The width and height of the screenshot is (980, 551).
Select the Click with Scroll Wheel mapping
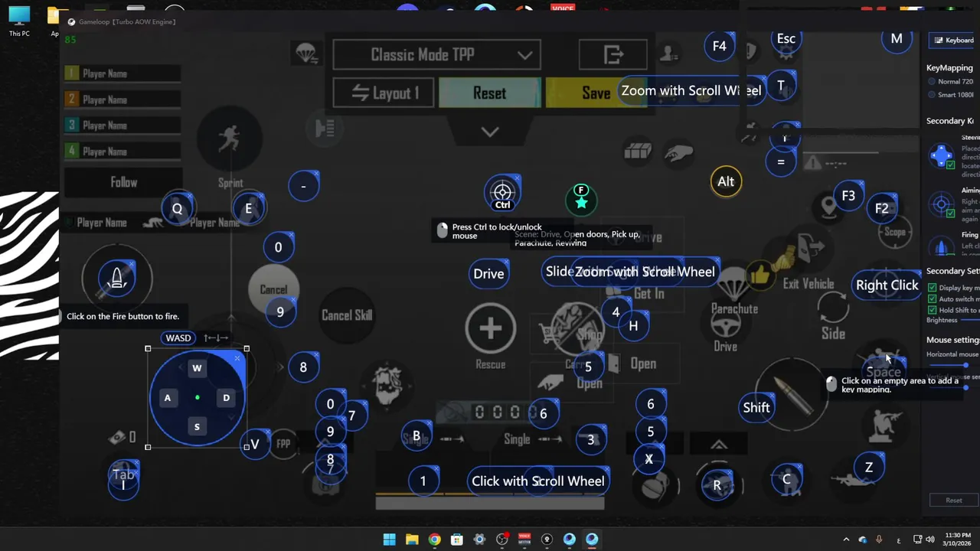tap(538, 481)
